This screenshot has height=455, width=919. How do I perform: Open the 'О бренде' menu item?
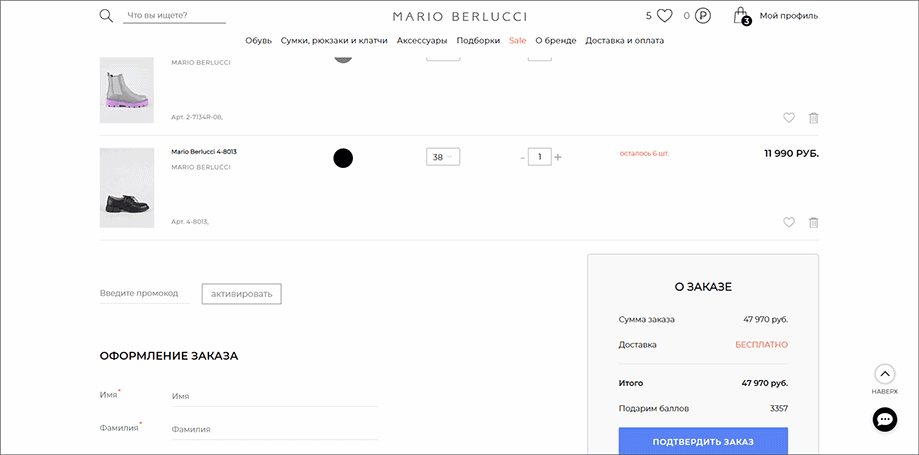tap(556, 40)
